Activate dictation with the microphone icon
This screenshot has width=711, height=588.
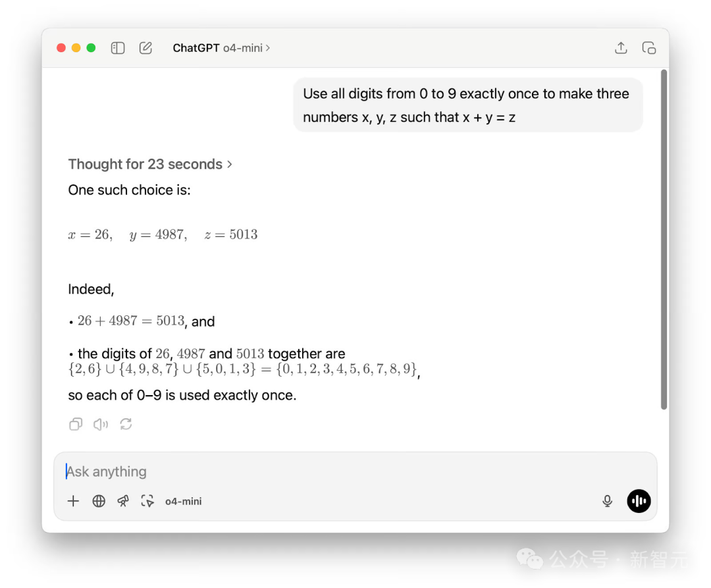[x=606, y=501]
